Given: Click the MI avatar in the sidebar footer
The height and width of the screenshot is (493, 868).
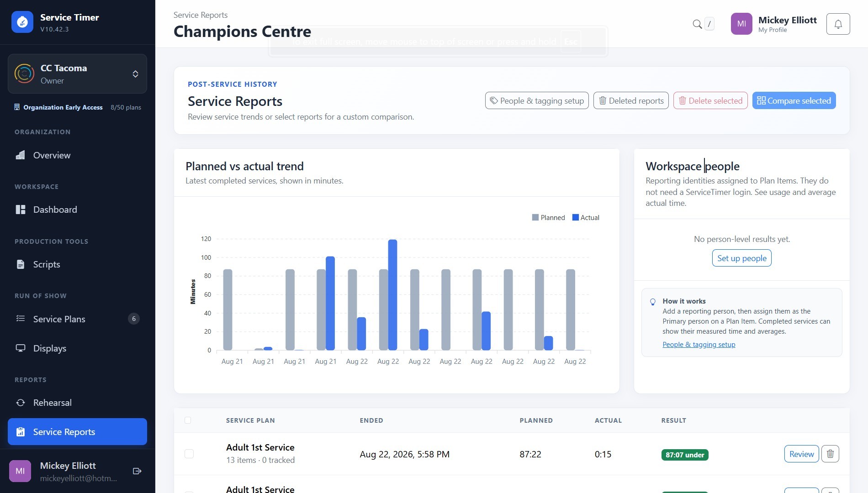Looking at the screenshot, I should (x=20, y=471).
